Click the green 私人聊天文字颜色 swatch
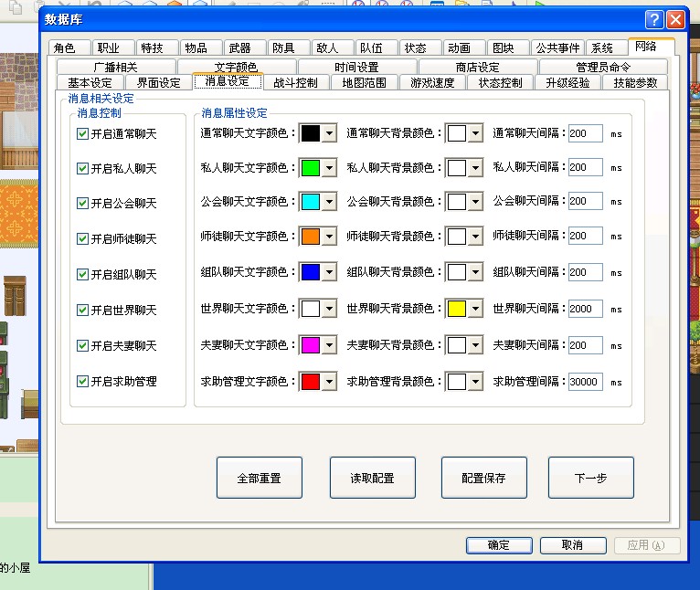Screen dimensions: 700x590 (x=311, y=168)
